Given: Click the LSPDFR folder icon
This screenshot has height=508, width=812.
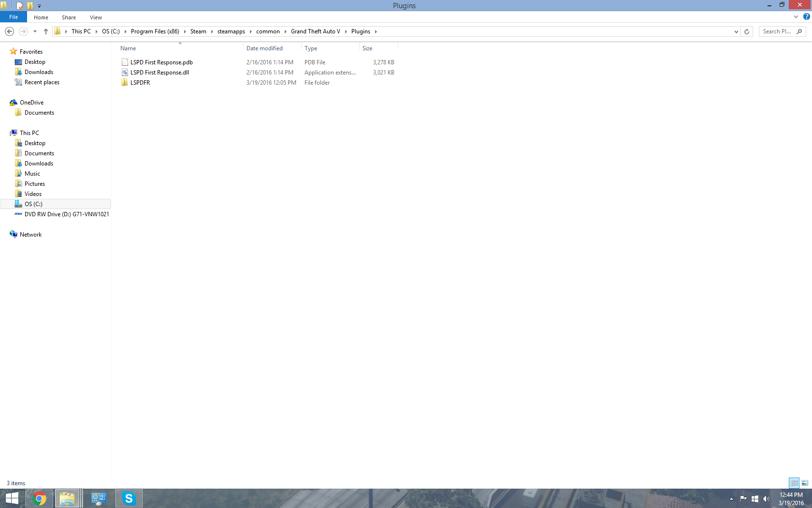Looking at the screenshot, I should point(125,83).
